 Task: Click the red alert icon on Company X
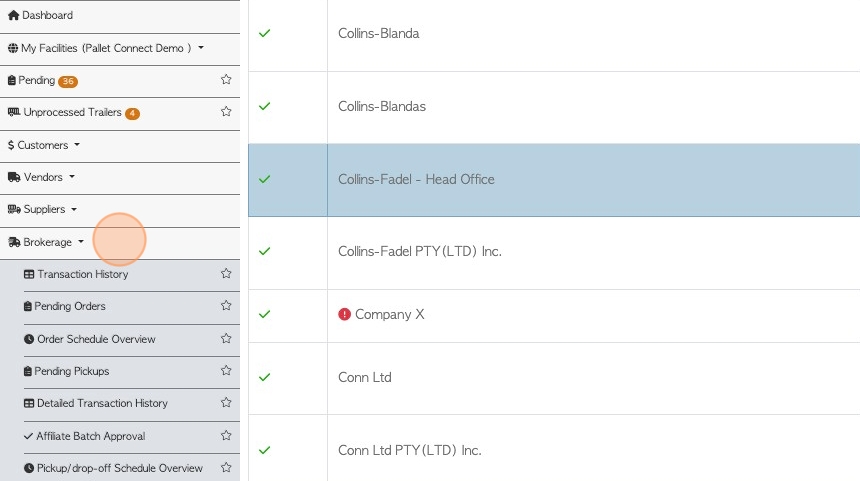344,314
